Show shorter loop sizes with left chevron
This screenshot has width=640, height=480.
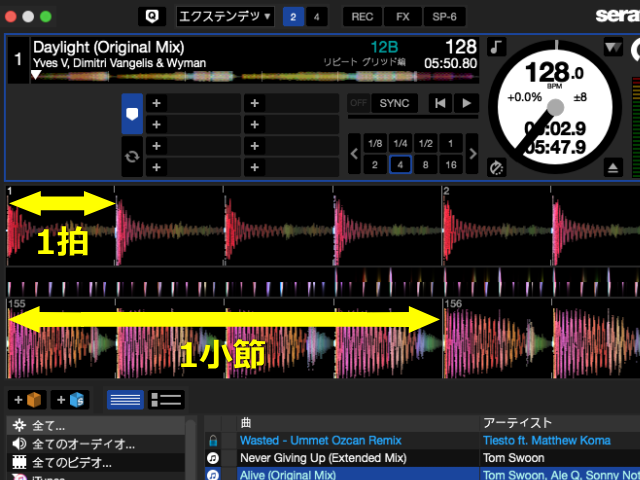(x=354, y=154)
